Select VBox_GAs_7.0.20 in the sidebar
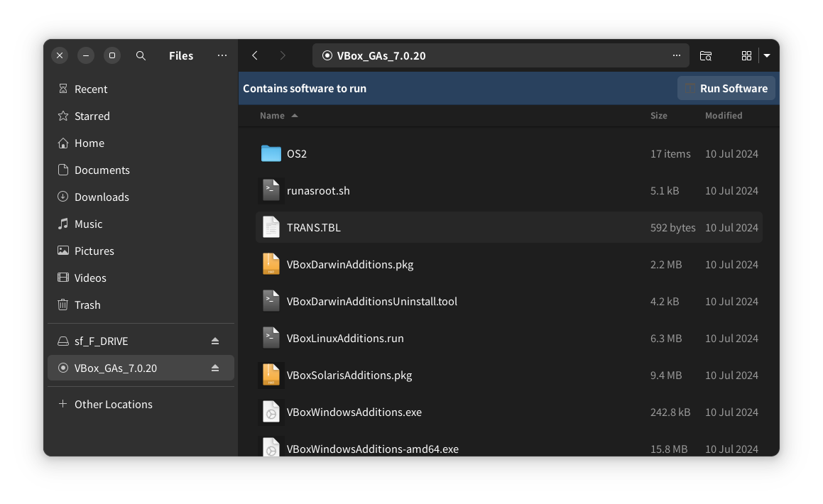The width and height of the screenshot is (823, 504). [141, 368]
